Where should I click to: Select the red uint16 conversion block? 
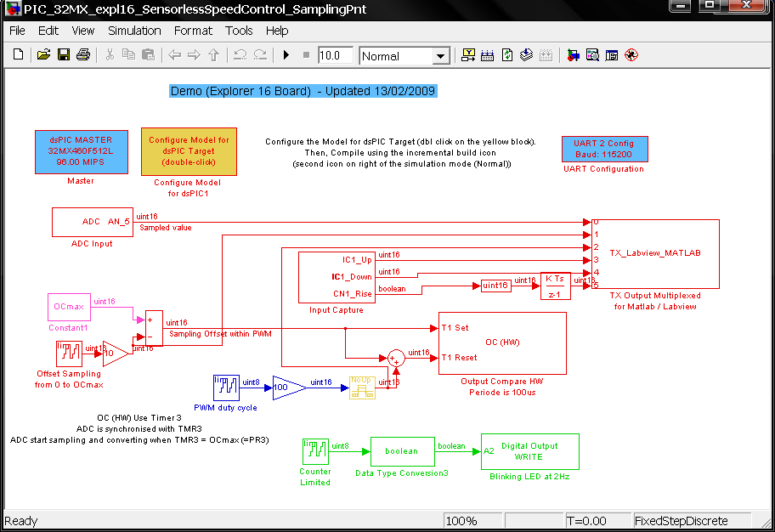click(x=495, y=286)
